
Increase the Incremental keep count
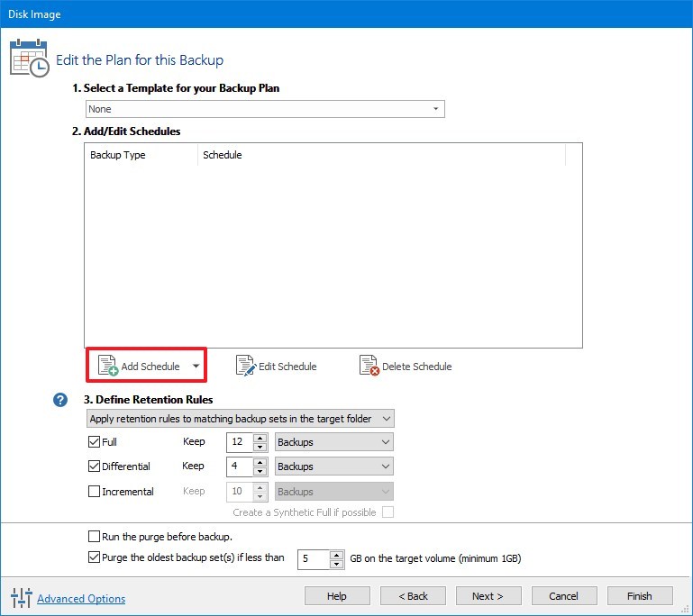(x=260, y=487)
